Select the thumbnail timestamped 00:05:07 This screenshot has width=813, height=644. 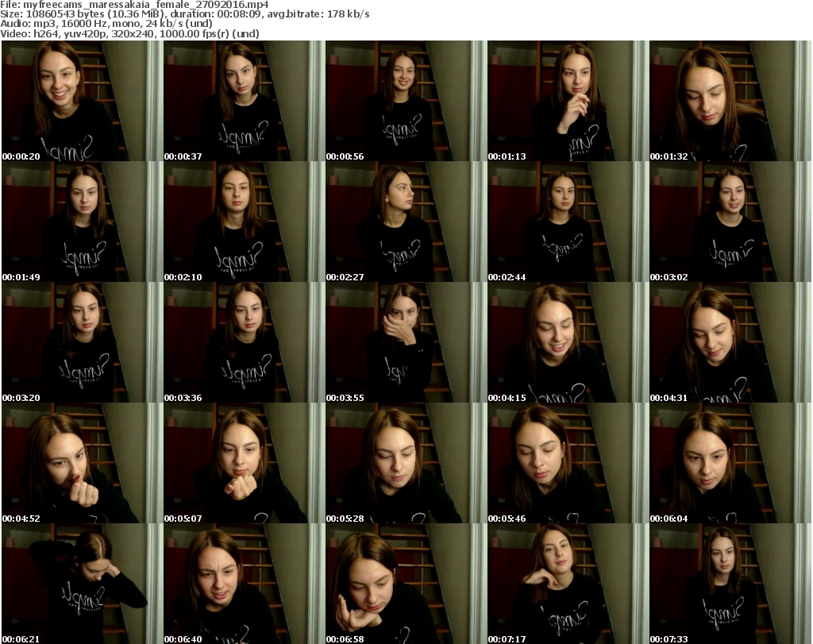tap(245, 463)
